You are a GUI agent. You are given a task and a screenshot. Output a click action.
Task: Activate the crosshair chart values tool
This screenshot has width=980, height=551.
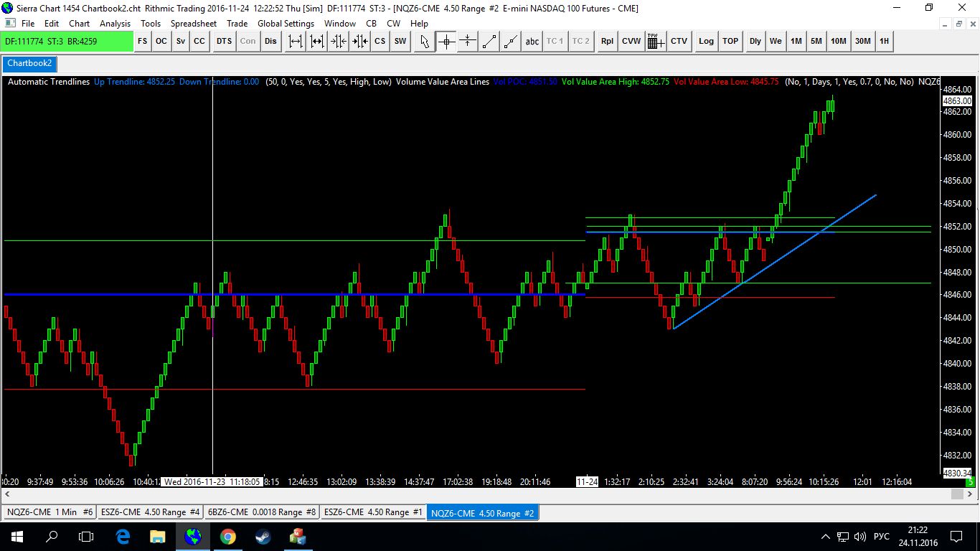click(x=446, y=42)
